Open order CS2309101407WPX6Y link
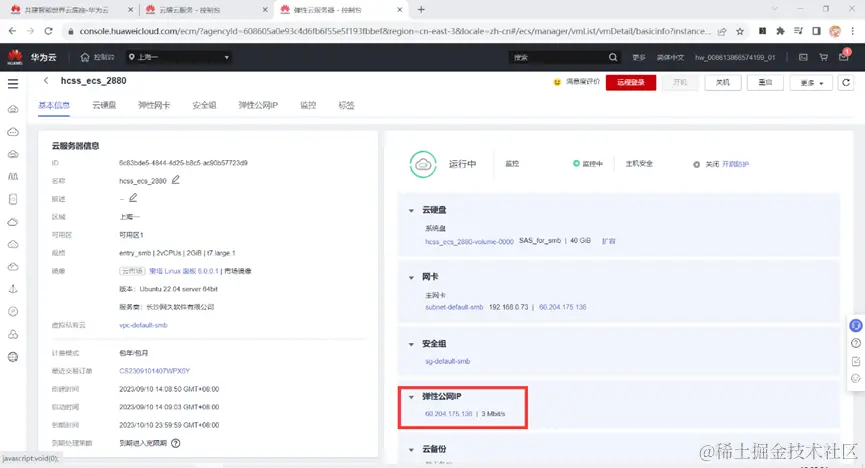This screenshot has height=468, width=865. coord(154,371)
